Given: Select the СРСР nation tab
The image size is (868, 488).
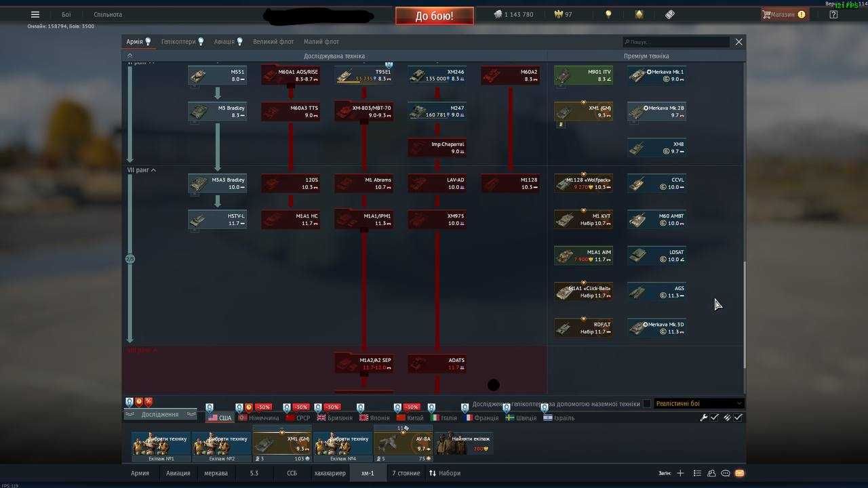Looking at the screenshot, I should tap(297, 418).
